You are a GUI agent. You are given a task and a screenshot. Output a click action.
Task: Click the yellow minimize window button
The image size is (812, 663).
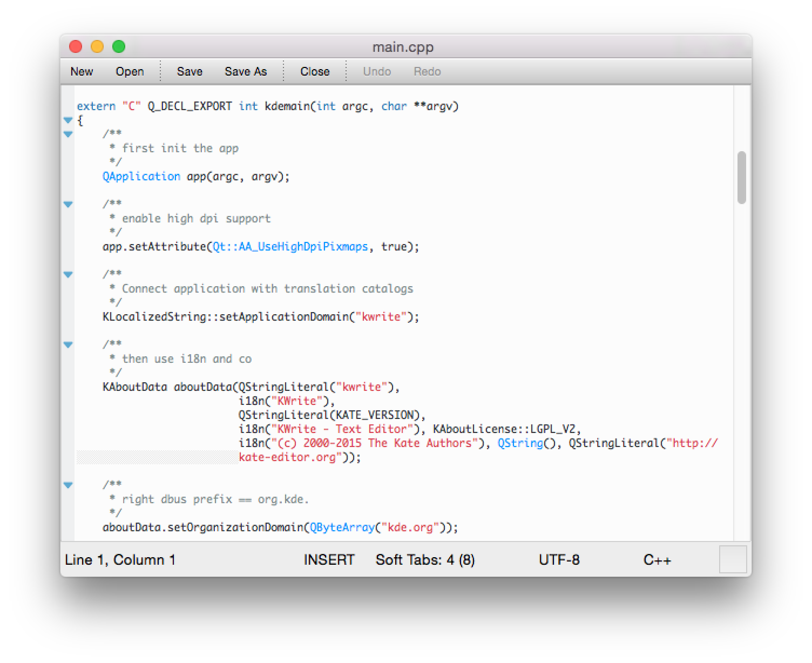[x=97, y=47]
